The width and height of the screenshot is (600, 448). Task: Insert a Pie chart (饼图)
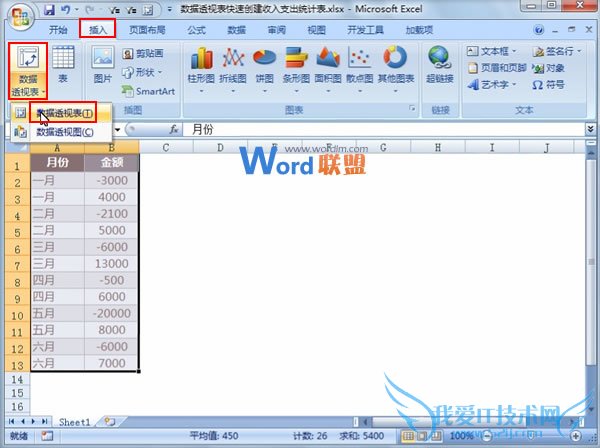pyautogui.click(x=264, y=69)
